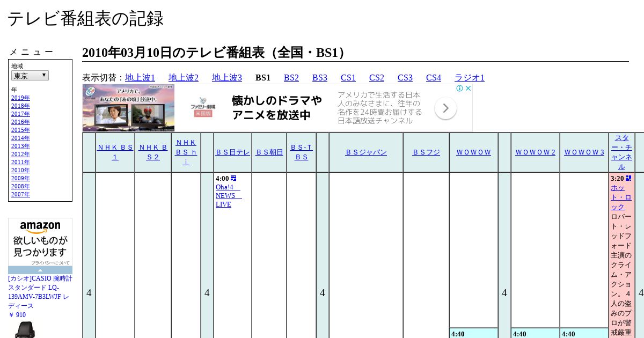Open the 2011年 year link

[x=20, y=162]
